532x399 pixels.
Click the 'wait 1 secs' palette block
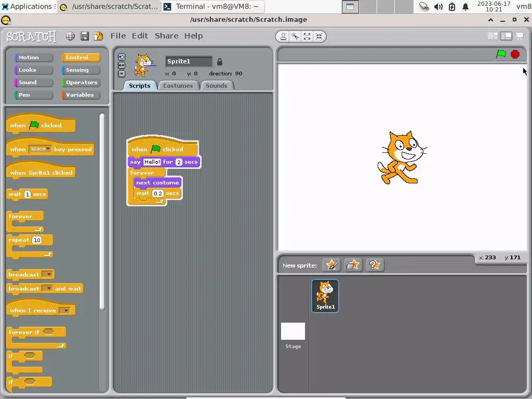27,194
